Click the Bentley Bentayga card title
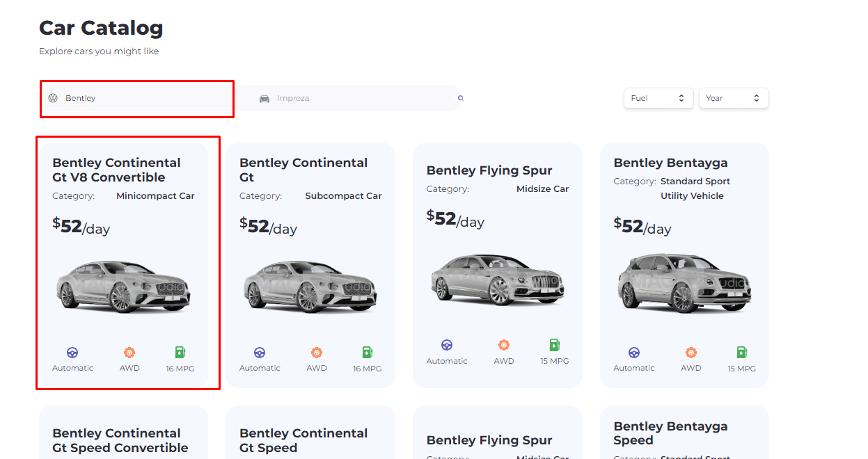The image size is (868, 459). (x=670, y=163)
